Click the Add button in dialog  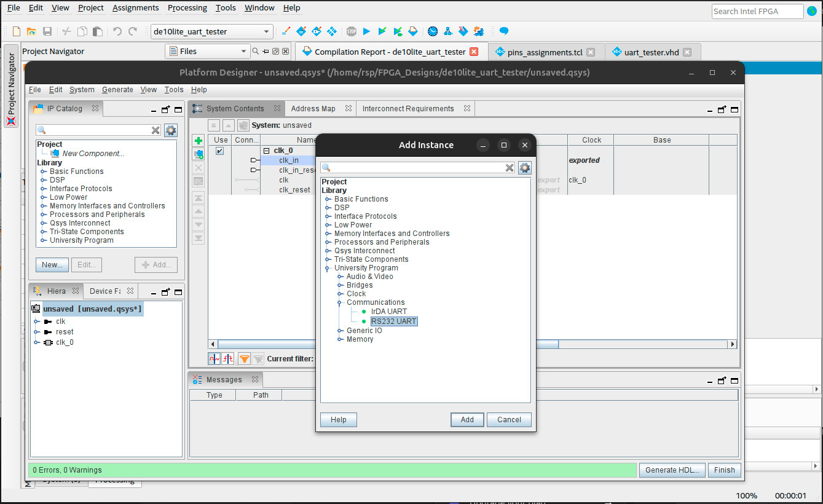pyautogui.click(x=467, y=420)
